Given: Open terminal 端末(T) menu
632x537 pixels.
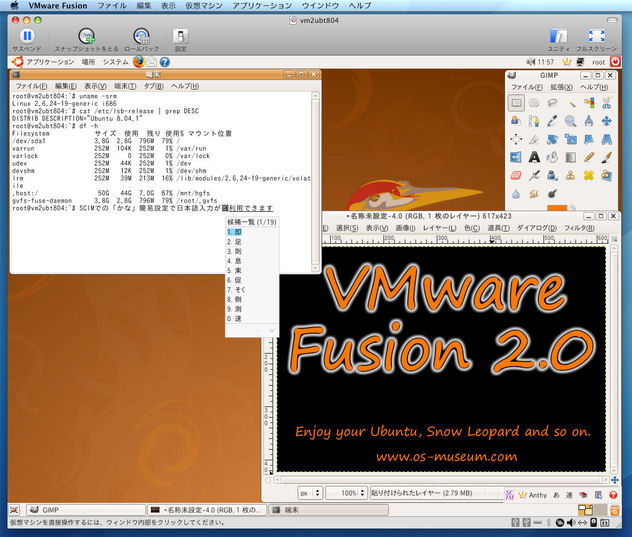Looking at the screenshot, I should (125, 86).
